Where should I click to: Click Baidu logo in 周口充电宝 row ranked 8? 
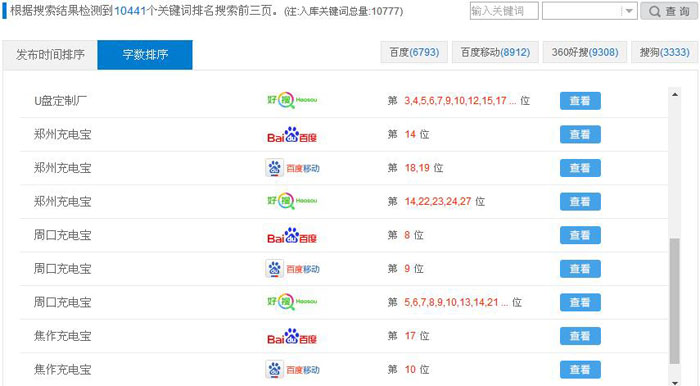(x=292, y=235)
